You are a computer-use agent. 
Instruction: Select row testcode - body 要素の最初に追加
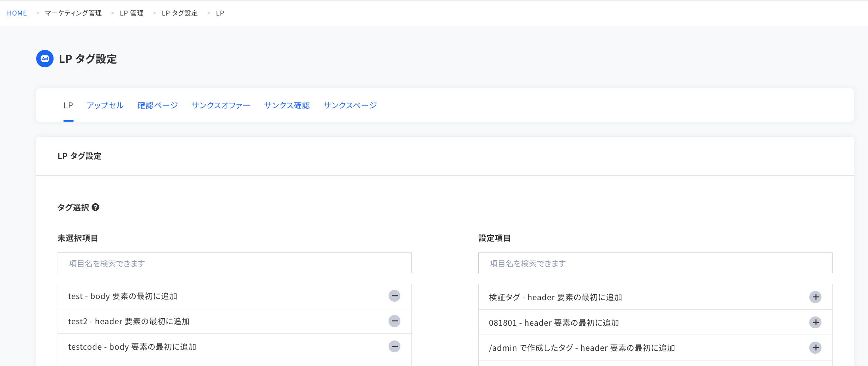[235, 347]
